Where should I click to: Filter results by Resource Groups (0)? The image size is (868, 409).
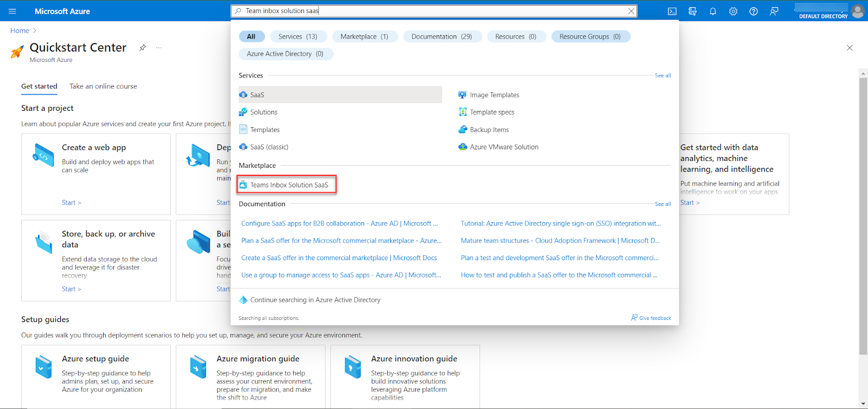[590, 36]
